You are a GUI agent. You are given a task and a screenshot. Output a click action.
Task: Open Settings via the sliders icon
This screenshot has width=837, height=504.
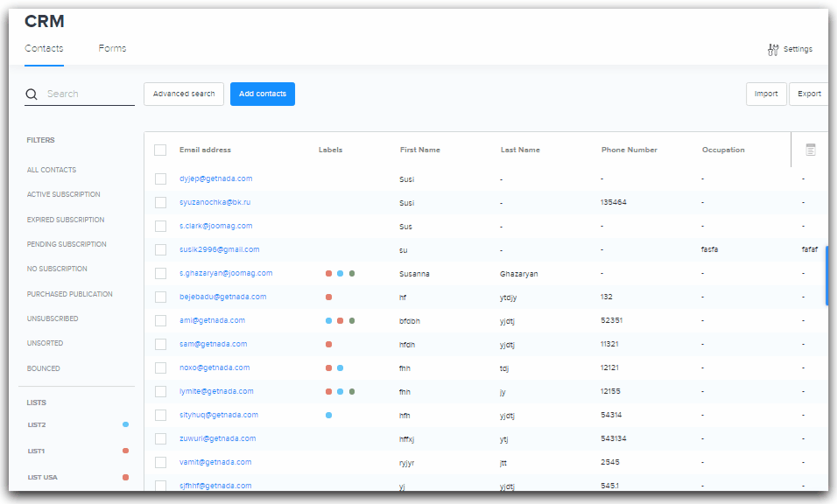(x=773, y=50)
